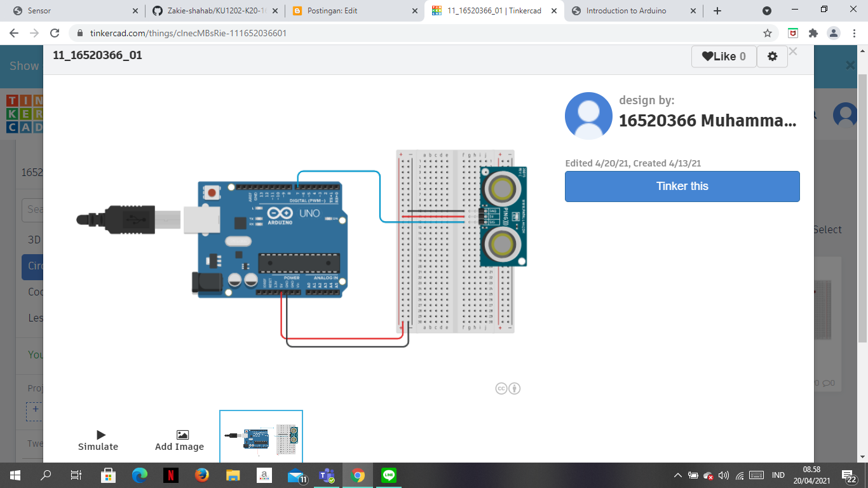
Task: Switch to Zakie-shahab GitHub tab
Action: click(215, 11)
